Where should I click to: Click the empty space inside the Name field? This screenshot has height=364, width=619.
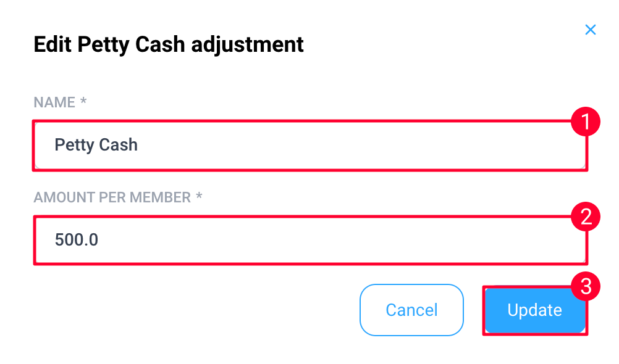(x=355, y=146)
